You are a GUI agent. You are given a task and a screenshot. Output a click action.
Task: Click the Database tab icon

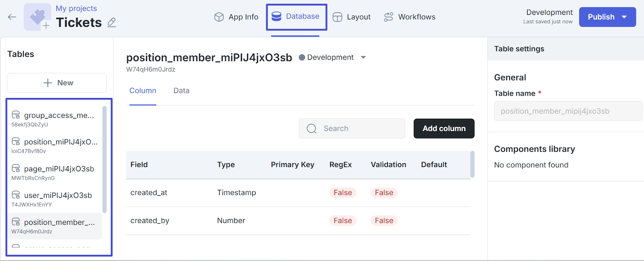[x=277, y=16]
